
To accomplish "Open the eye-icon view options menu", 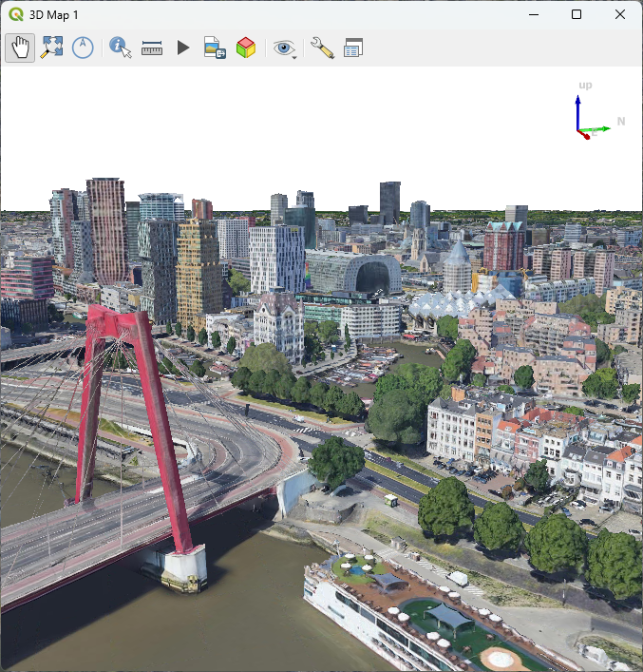I will point(284,48).
